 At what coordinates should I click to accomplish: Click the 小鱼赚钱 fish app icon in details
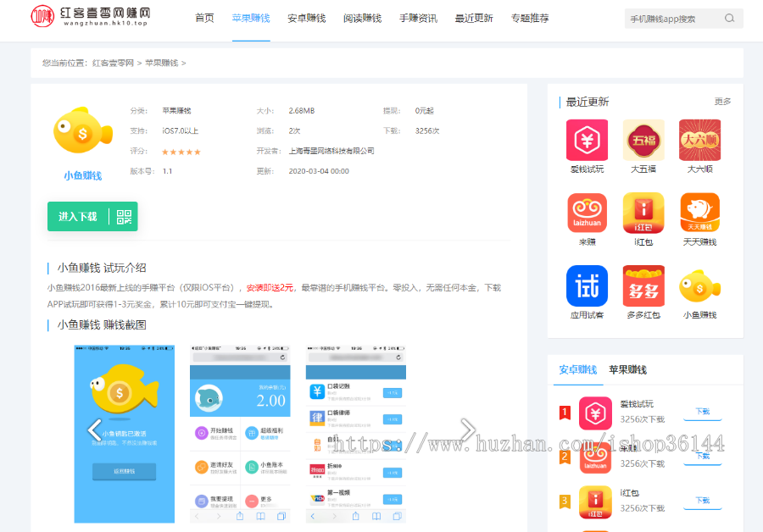coord(83,130)
